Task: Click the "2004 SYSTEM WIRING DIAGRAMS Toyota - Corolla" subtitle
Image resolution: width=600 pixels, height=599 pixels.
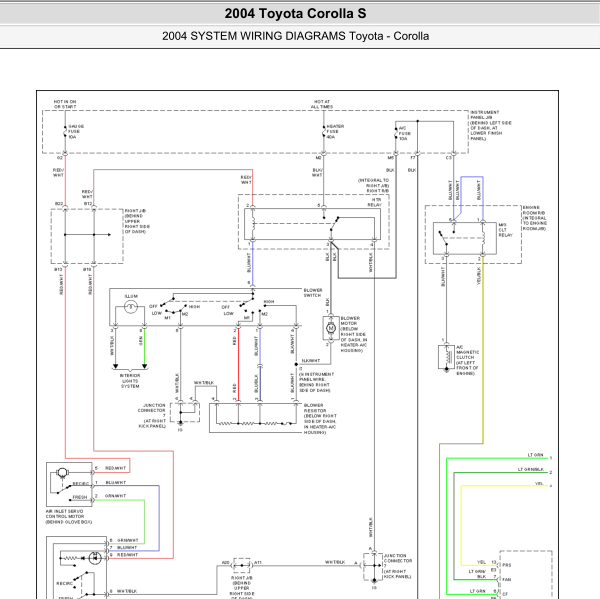Action: click(295, 36)
